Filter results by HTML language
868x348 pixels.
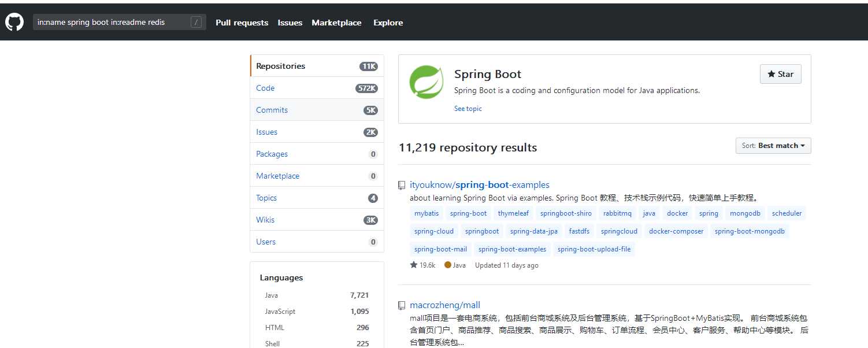317,327
